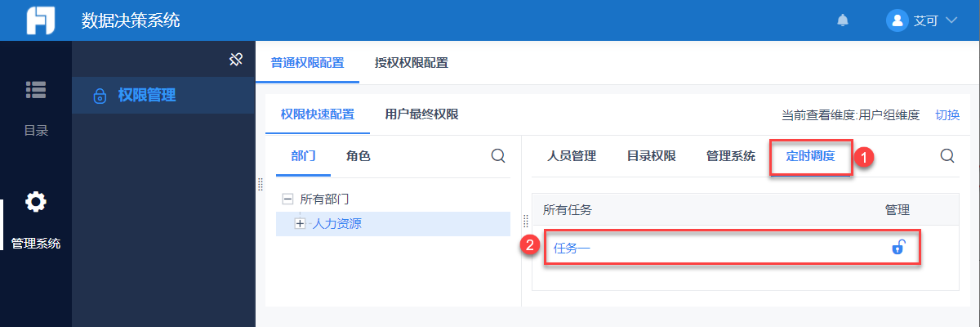Open the 管理系统 gear icon
Viewport: 980px width, 327px height.
coord(36,202)
